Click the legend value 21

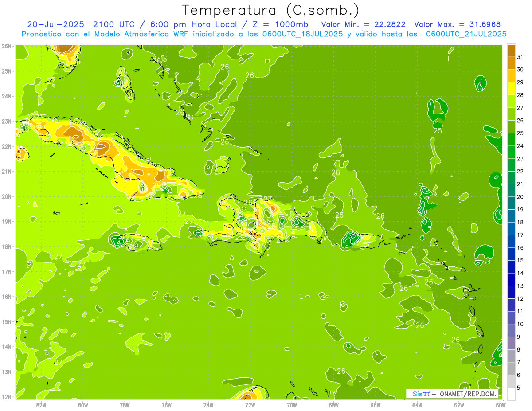pos(520,184)
